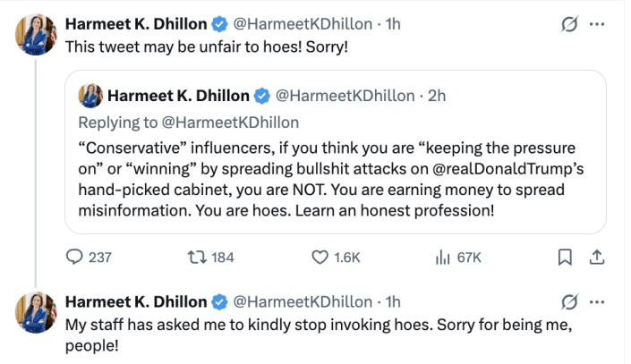Like the tweet with 1.6K hearts

320,258
